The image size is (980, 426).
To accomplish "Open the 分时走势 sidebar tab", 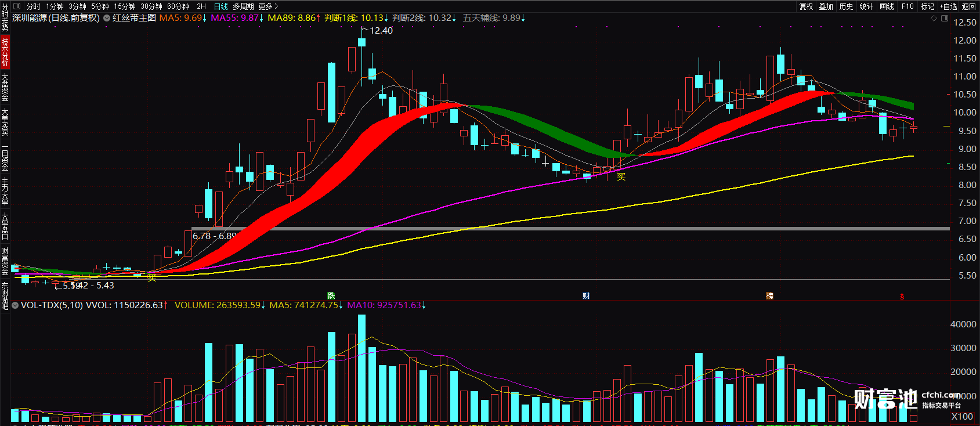I will tap(5, 17).
